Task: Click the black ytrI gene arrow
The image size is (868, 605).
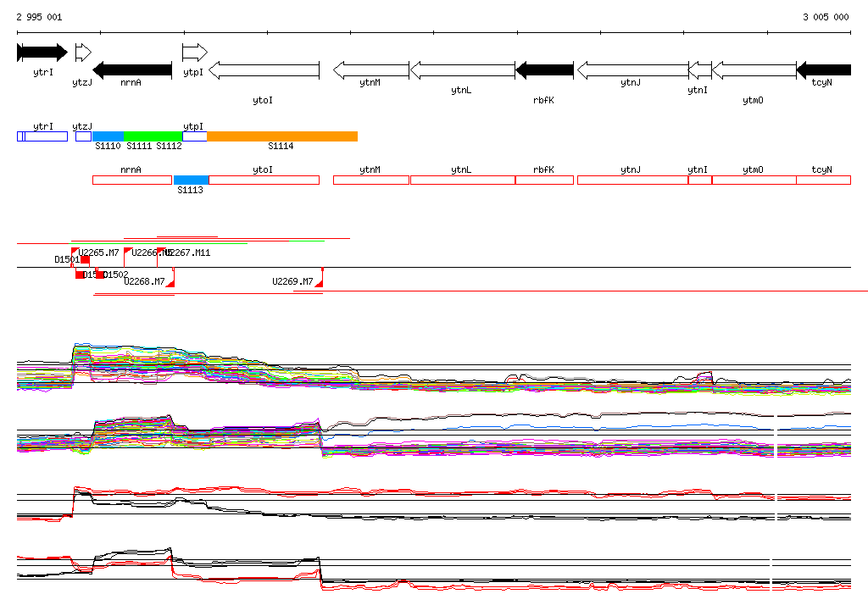Action: click(42, 53)
